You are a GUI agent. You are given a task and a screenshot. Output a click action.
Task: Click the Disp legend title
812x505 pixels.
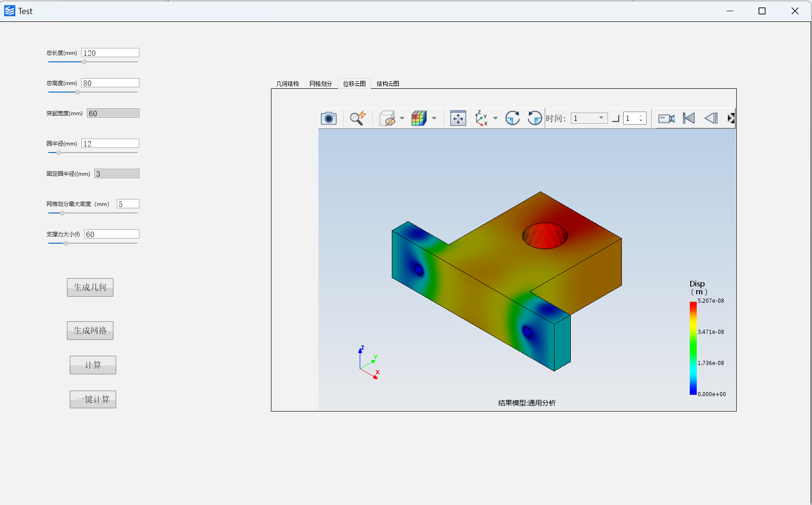698,288
